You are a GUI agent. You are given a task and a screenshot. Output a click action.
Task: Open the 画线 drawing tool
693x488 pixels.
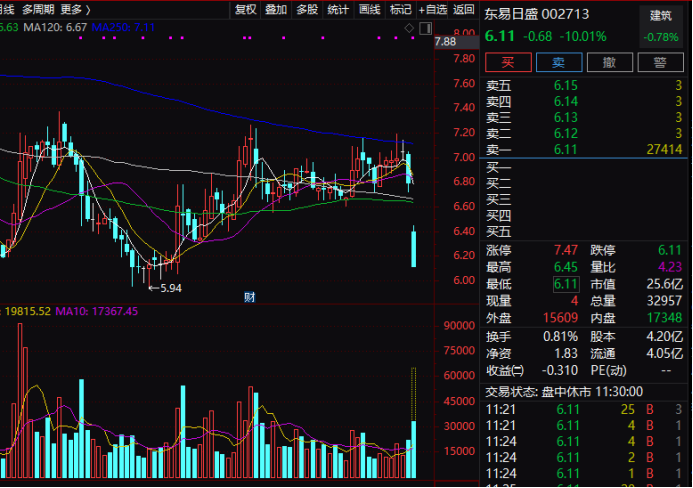coord(370,9)
